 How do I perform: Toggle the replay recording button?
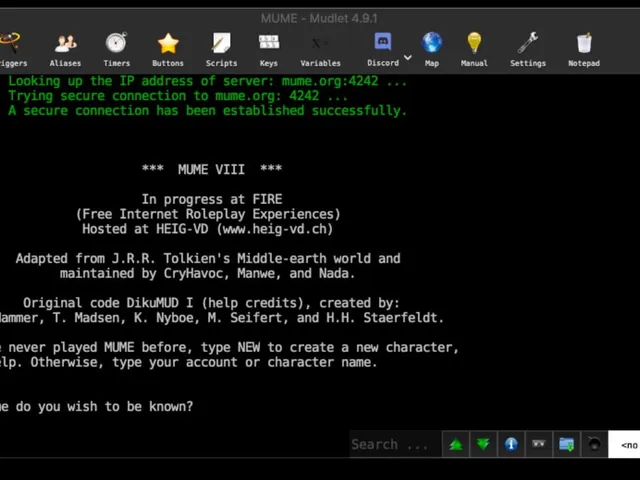coord(539,444)
